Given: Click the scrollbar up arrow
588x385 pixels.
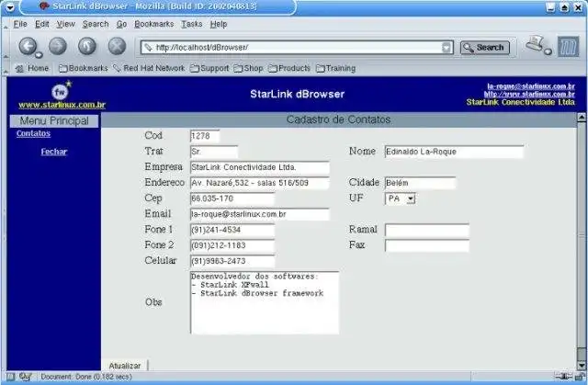Looking at the screenshot, I should coord(582,118).
